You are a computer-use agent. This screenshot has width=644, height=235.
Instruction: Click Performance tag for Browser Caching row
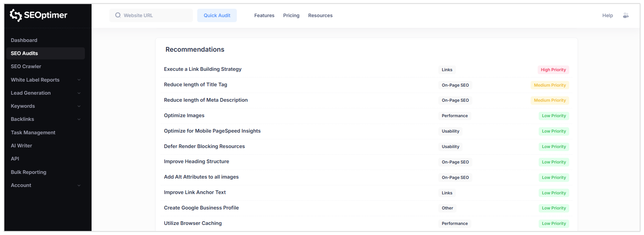(454, 224)
